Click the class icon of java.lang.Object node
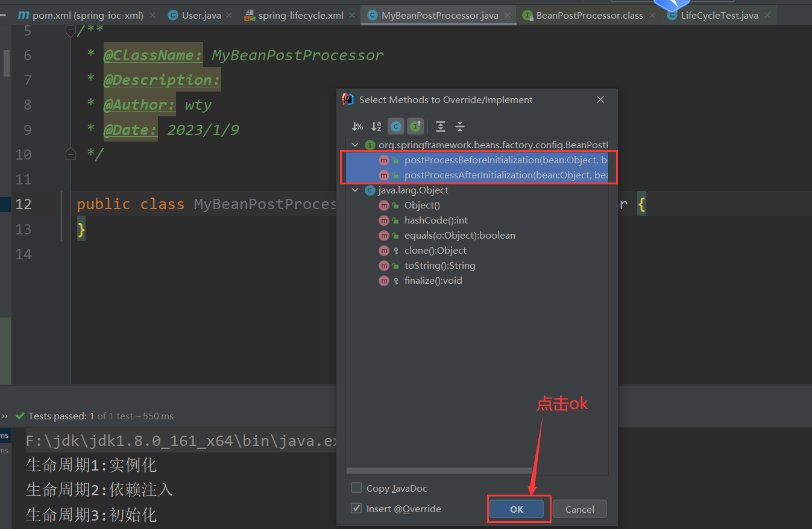The width and height of the screenshot is (812, 529). 370,190
